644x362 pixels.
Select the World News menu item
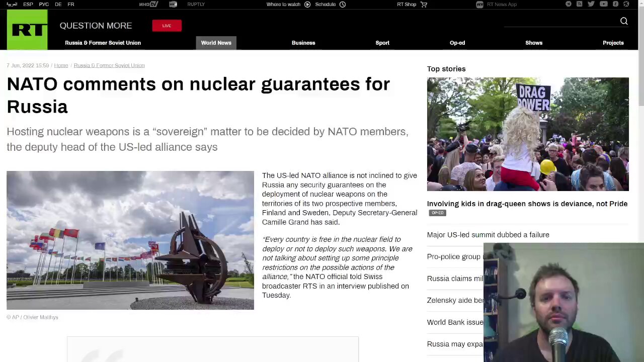tap(216, 43)
